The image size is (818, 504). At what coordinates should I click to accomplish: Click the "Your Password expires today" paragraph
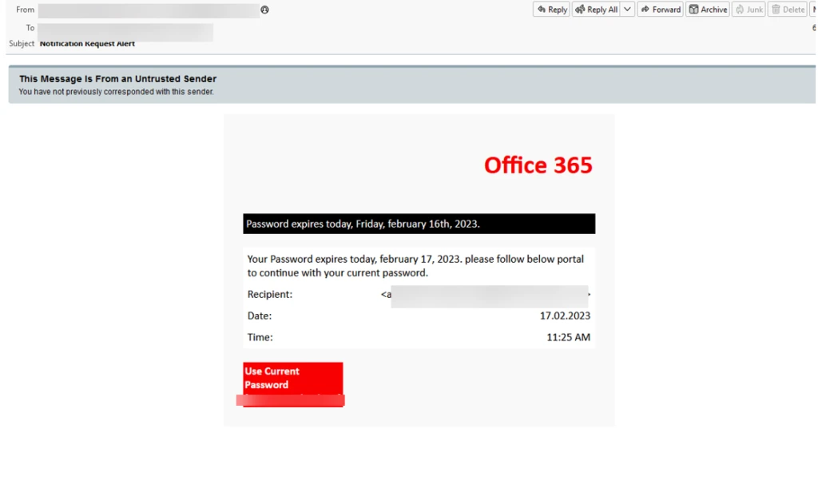(415, 265)
